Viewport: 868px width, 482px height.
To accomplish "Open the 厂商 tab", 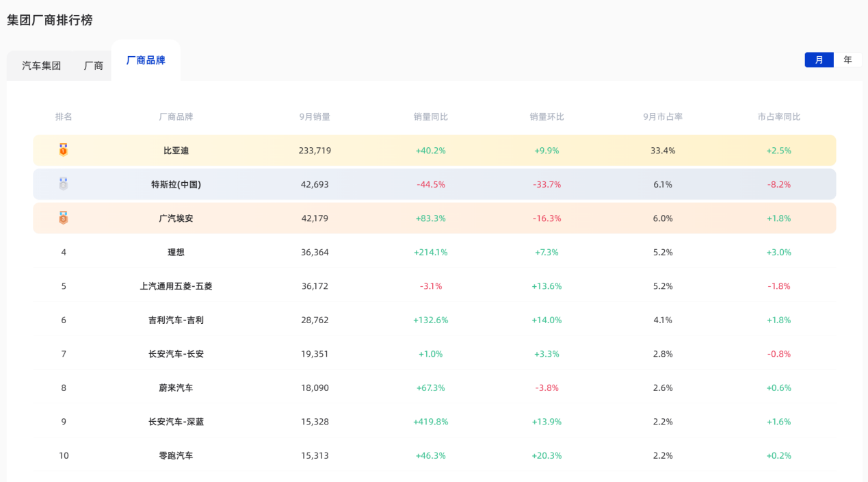I will (x=94, y=66).
